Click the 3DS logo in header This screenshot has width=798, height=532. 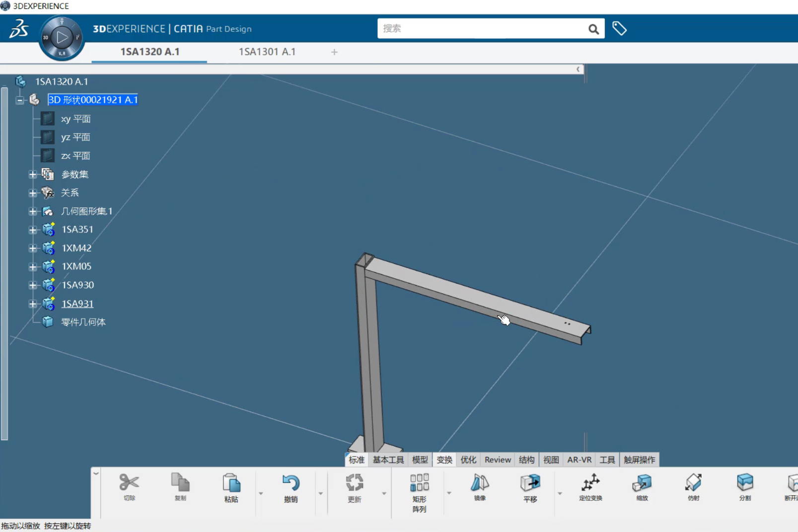[x=19, y=29]
